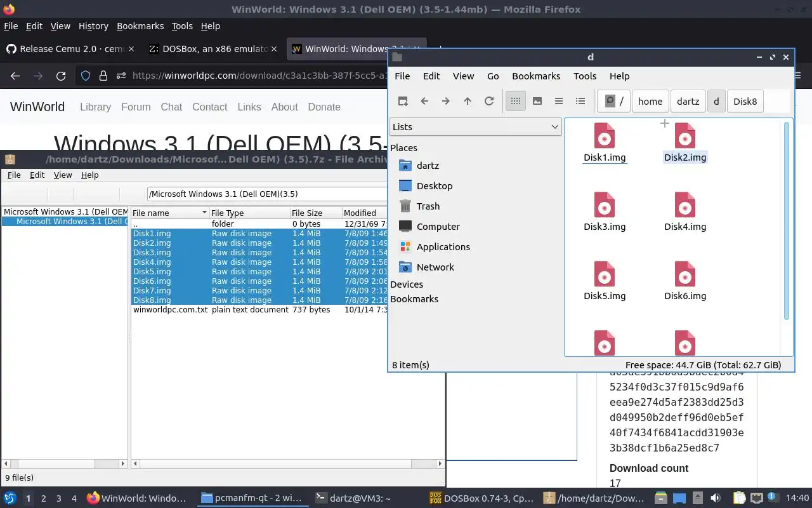Open file manager Bookmarks menu
Image resolution: width=812 pixels, height=508 pixels.
click(536, 76)
